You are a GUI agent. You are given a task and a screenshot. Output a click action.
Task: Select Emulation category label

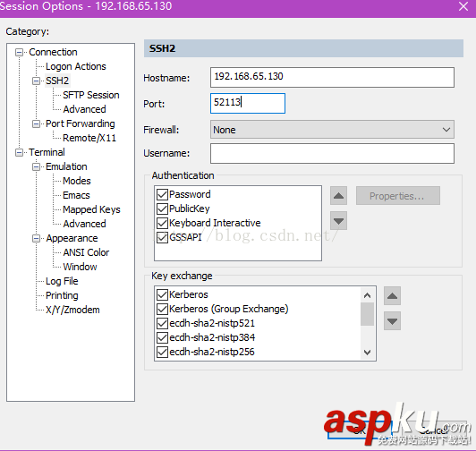(66, 166)
